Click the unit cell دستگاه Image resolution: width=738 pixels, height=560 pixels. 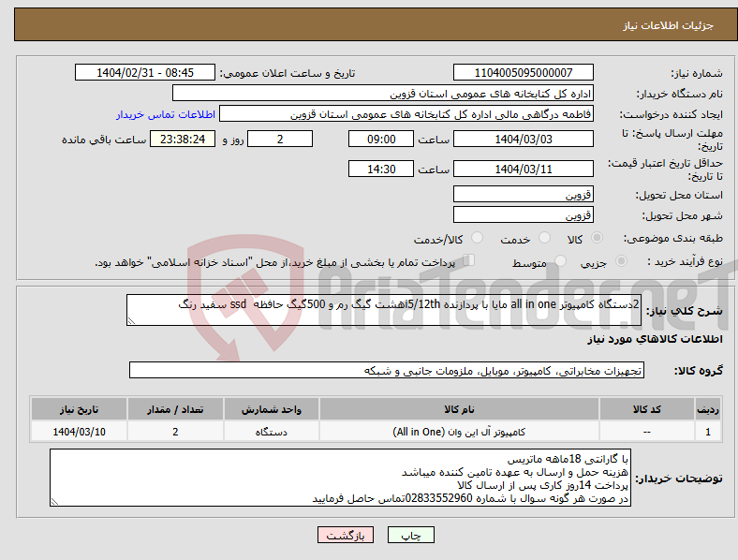(272, 432)
